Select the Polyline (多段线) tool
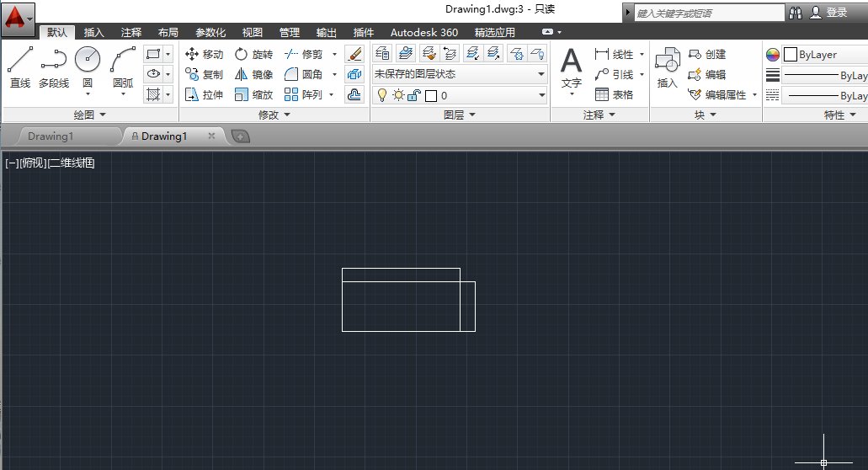Viewport: 868px width, 470px height. (54, 67)
